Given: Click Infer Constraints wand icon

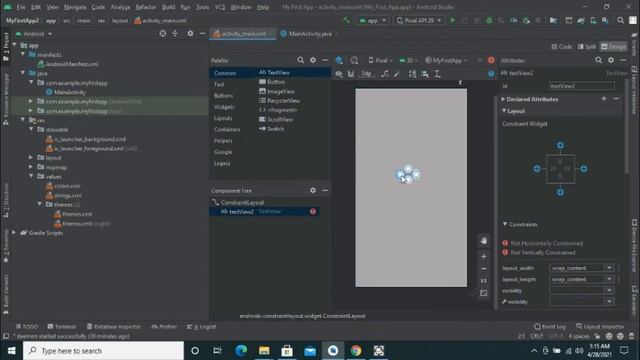Looking at the screenshot, I should click(397, 74).
